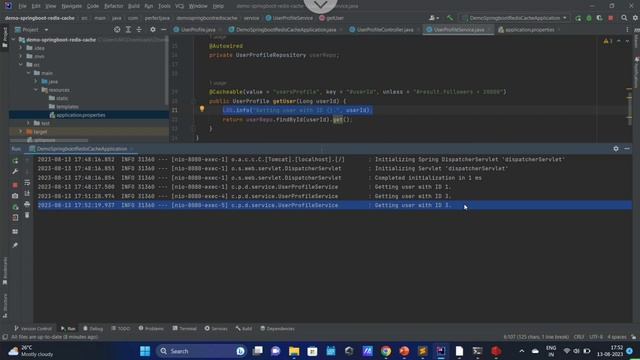Open run configuration dropdown DemoSpringbootRedisCacheApplication

pos(514,18)
